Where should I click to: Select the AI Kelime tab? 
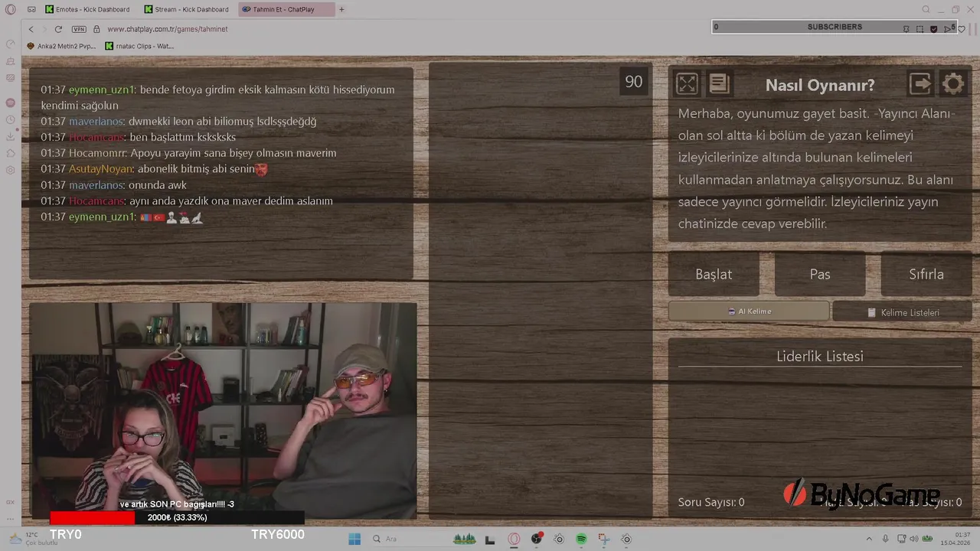coord(749,311)
